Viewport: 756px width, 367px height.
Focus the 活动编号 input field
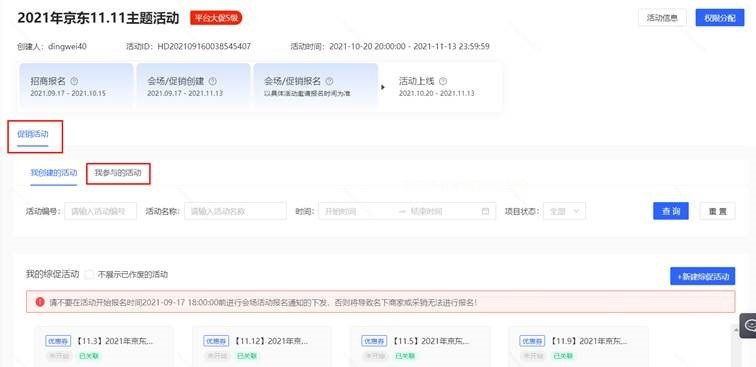[x=101, y=211]
